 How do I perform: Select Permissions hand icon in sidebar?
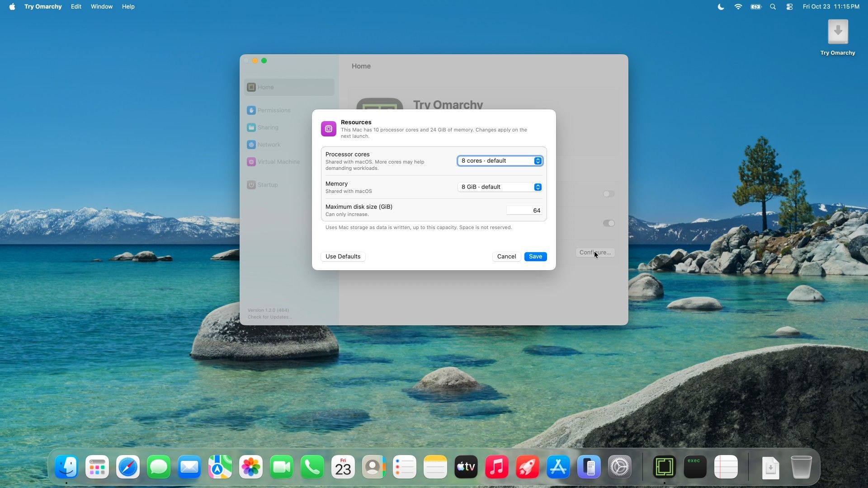[x=251, y=110]
